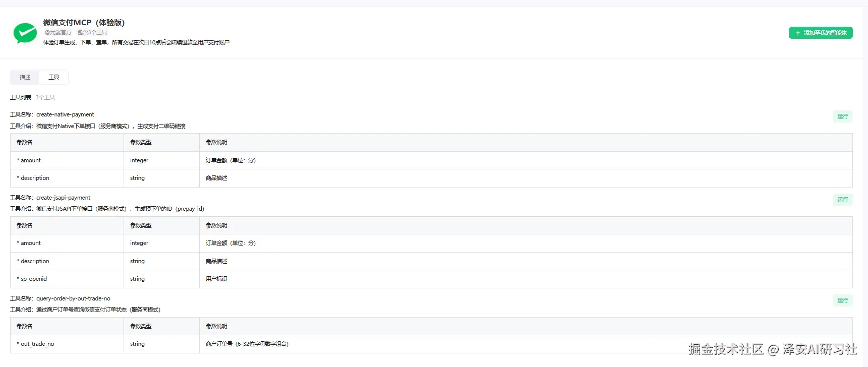This screenshot has width=868, height=367.
Task: Click the WeChat Pay green logo icon
Action: pos(25,33)
